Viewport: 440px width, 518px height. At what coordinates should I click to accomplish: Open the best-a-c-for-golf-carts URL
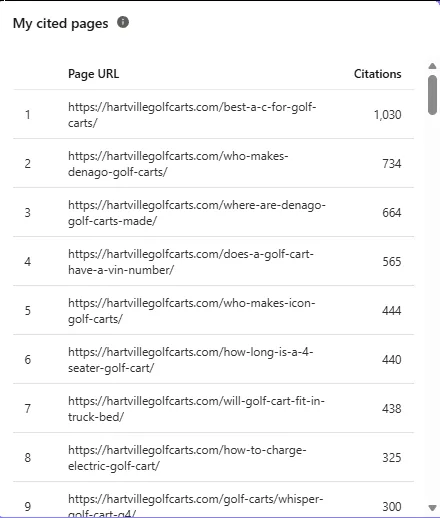(x=192, y=115)
